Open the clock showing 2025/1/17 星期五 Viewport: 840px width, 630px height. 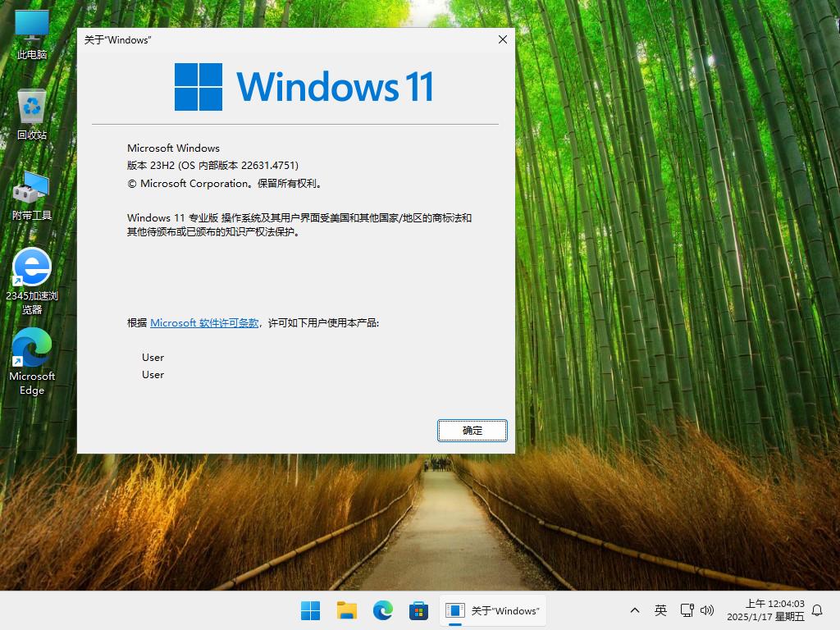(x=765, y=610)
